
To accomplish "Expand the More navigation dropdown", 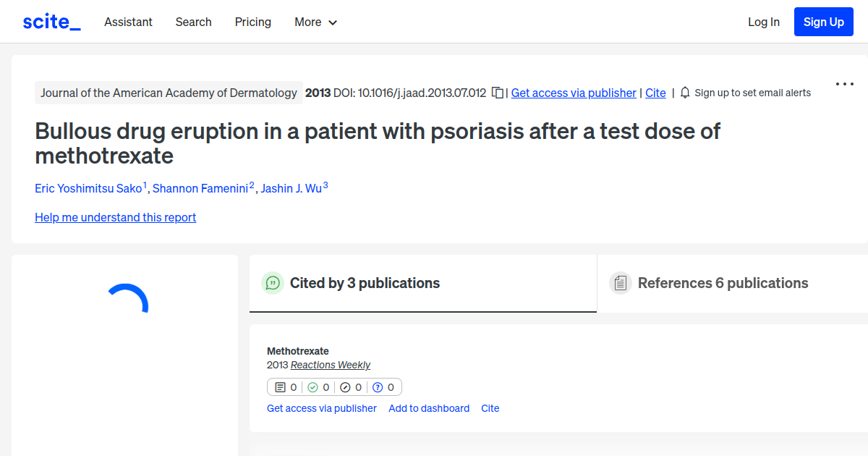I will [x=315, y=22].
